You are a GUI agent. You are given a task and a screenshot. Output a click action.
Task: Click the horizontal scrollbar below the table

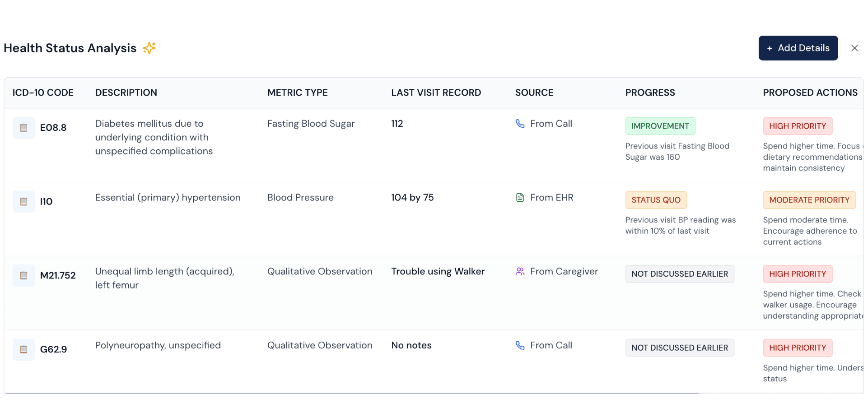click(352, 393)
